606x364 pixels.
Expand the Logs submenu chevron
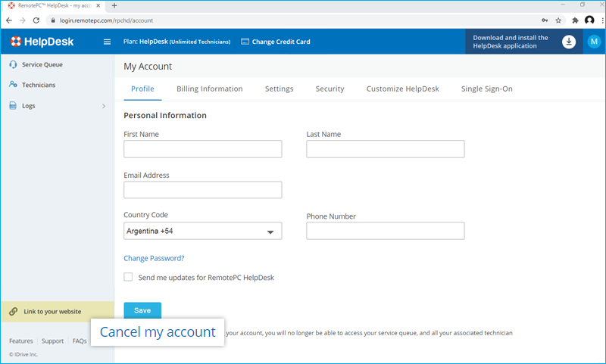point(104,106)
